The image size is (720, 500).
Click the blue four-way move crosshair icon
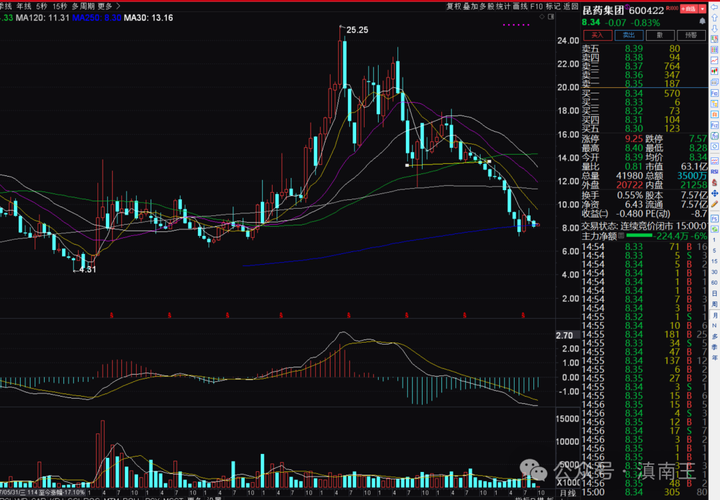[714, 193]
